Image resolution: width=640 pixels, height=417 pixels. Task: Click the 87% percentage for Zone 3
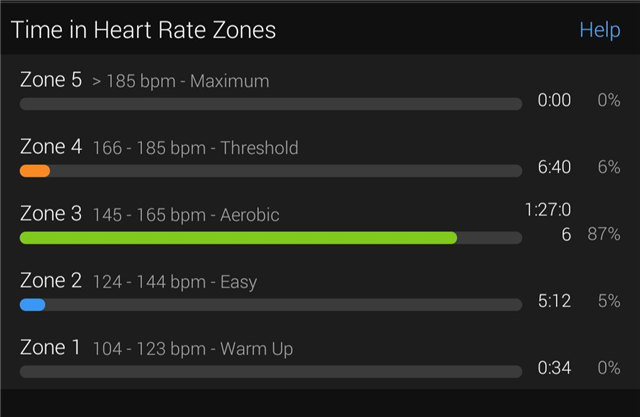(x=604, y=234)
